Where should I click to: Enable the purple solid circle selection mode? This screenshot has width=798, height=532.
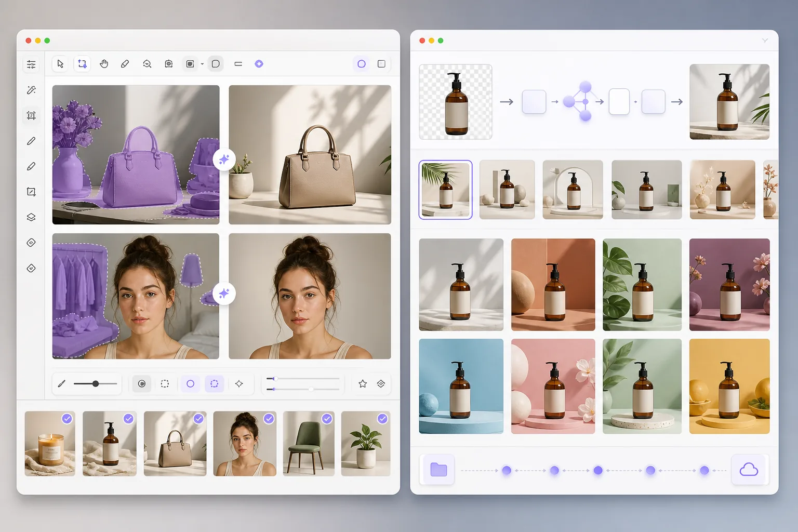click(x=190, y=384)
